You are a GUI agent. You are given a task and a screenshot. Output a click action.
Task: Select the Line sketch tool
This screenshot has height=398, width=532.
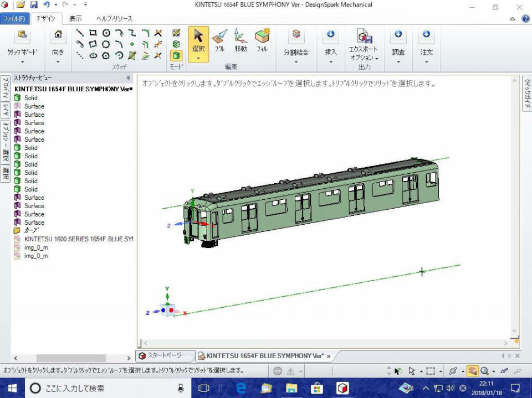80,33
